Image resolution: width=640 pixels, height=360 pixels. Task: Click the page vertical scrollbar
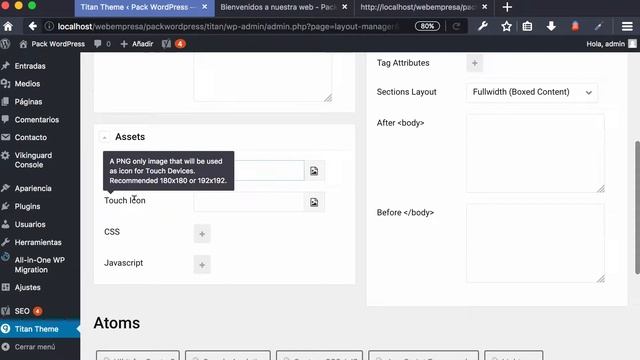(637, 207)
